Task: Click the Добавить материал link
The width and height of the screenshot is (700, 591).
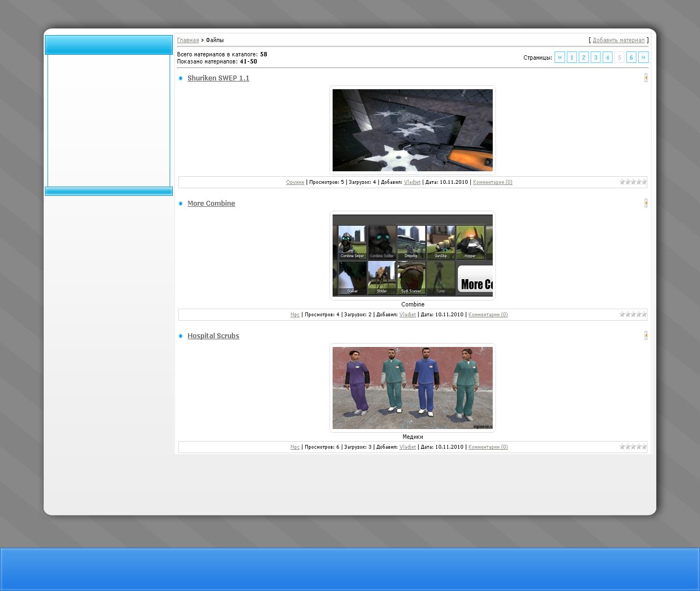Action: pos(619,40)
